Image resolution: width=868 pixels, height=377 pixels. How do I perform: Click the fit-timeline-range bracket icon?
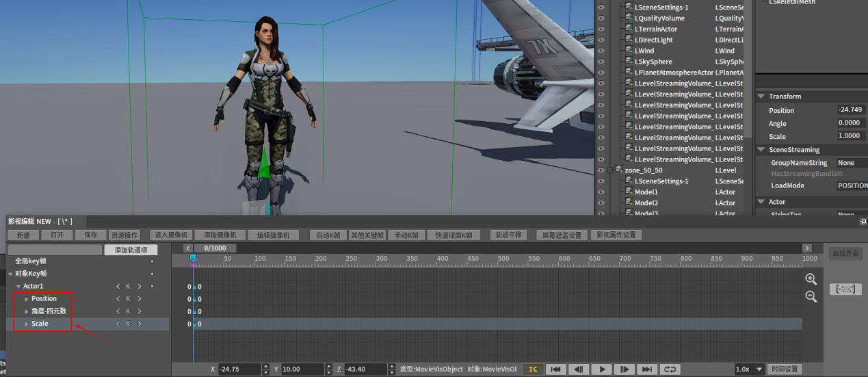click(845, 289)
